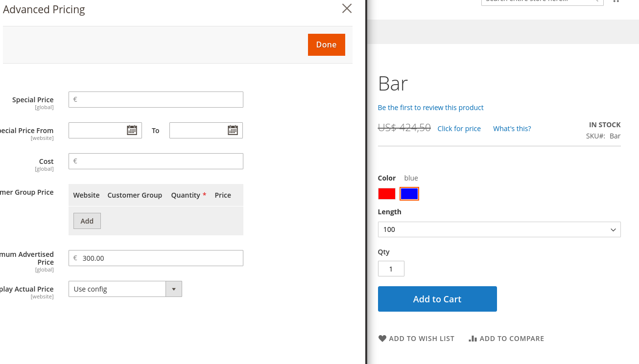The width and height of the screenshot is (639, 364).
Task: Add a customer group price row
Action: [87, 221]
